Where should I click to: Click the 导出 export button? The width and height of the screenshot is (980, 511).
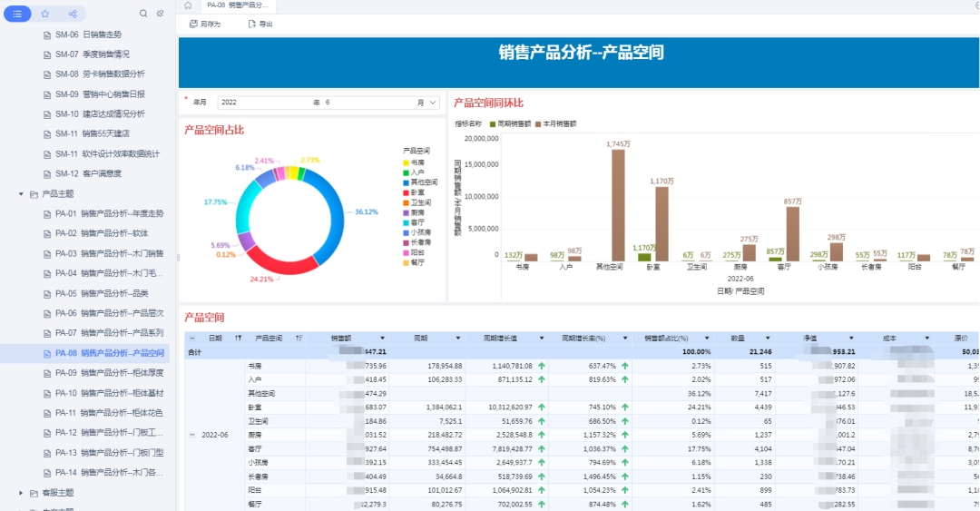click(260, 24)
